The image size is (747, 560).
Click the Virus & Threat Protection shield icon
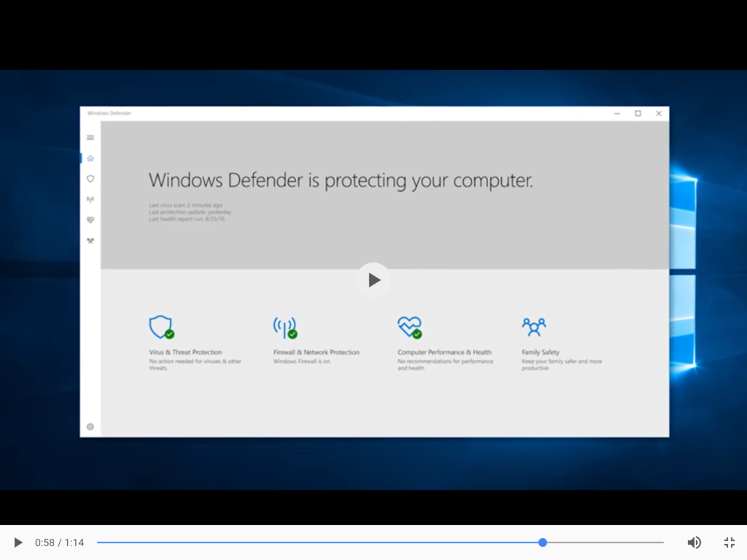pyautogui.click(x=161, y=327)
